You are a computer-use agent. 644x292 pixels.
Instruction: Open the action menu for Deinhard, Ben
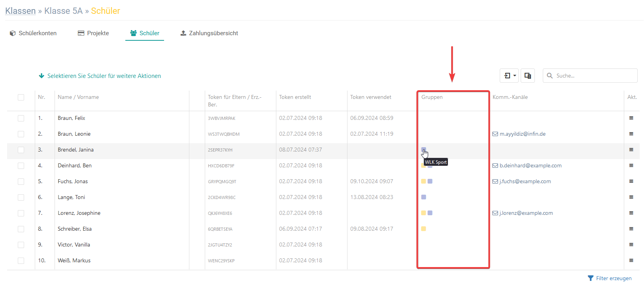pos(631,165)
